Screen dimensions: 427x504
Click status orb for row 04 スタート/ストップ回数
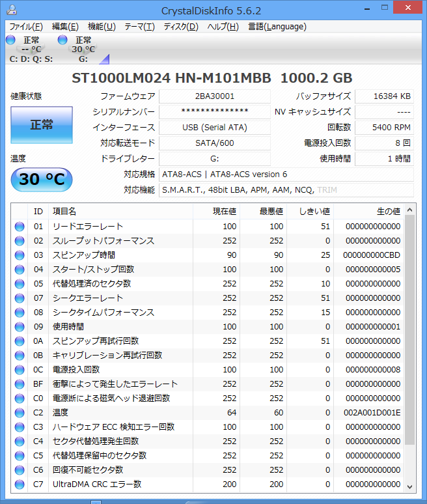click(x=20, y=270)
